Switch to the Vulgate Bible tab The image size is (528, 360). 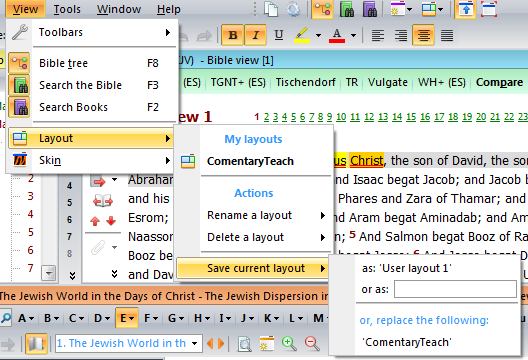pos(388,82)
